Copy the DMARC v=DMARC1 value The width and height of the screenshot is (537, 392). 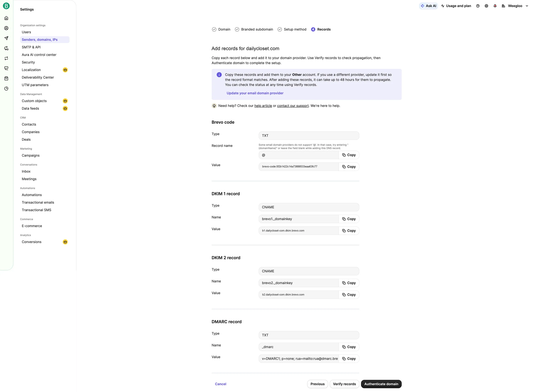point(349,359)
